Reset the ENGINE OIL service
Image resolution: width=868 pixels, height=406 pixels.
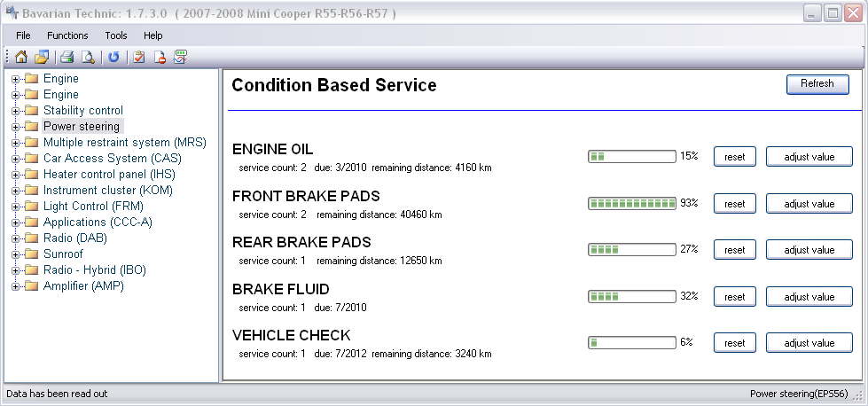coord(735,157)
